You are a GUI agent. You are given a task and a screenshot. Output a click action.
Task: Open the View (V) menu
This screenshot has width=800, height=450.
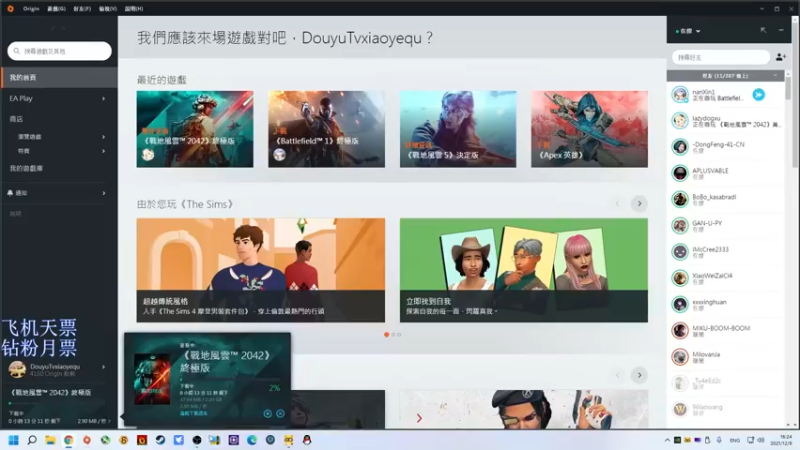click(108, 9)
